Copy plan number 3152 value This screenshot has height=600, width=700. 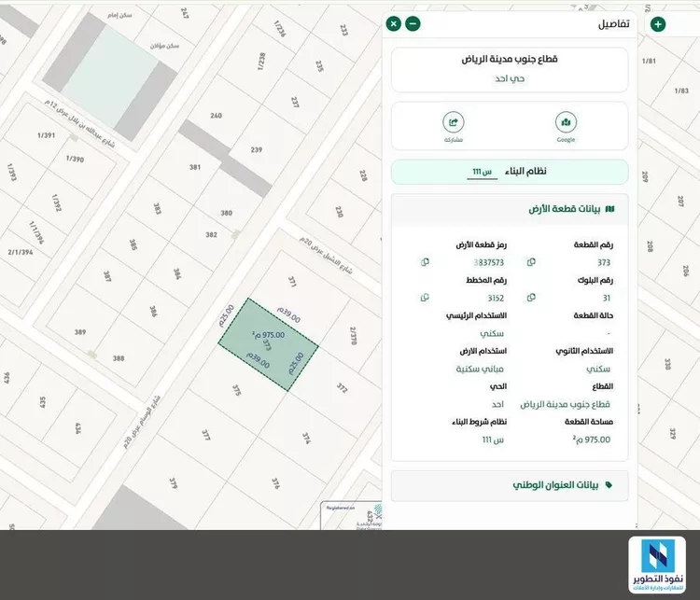[425, 298]
